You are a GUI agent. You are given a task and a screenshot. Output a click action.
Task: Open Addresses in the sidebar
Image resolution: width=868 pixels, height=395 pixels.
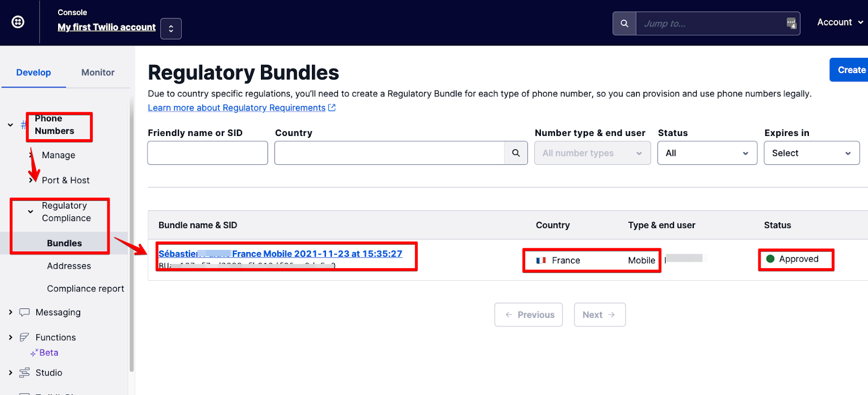tap(69, 266)
